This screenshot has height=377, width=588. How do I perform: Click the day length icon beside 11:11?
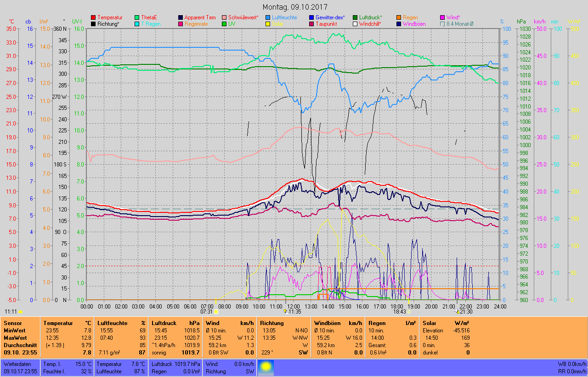pos(20,311)
